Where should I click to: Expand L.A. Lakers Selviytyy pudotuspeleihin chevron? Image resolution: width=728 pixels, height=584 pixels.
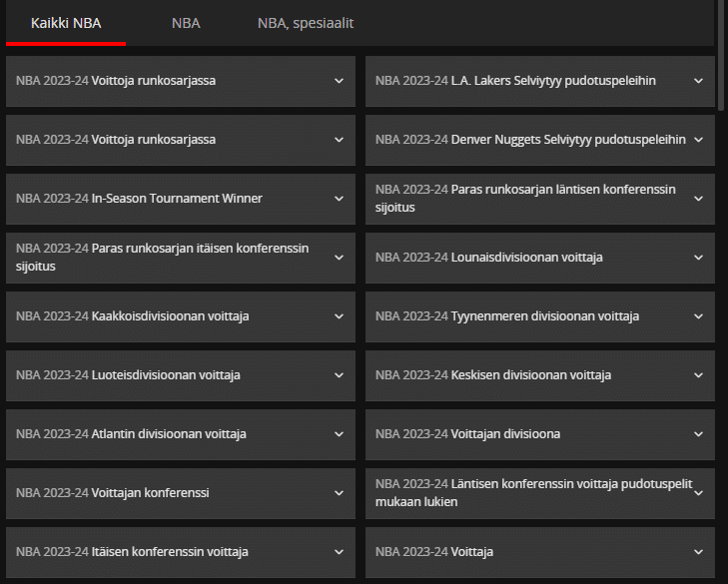[698, 81]
